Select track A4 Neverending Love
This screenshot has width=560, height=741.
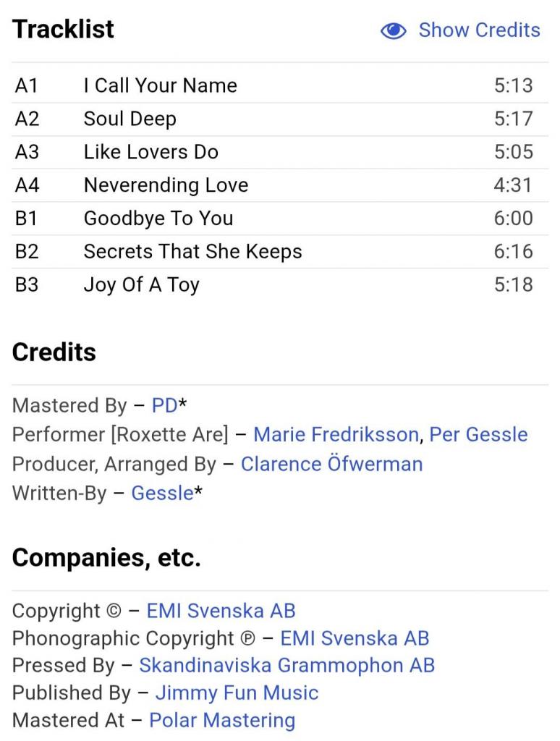(x=280, y=185)
